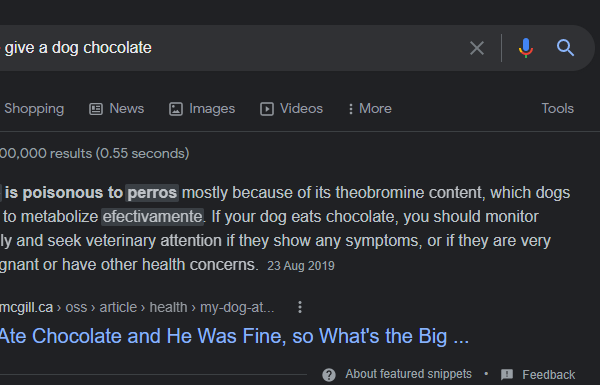This screenshot has height=385, width=600.
Task: Open the Tools options
Action: 558,108
